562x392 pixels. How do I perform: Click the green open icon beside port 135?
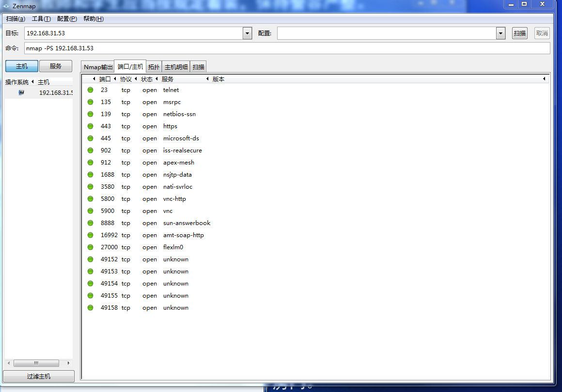(x=90, y=102)
